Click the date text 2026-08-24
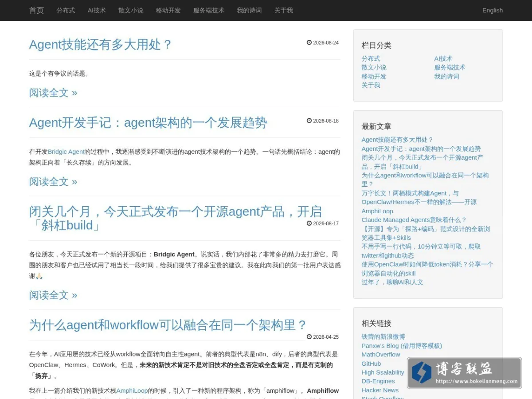Screen dimensions: 532x399 click(x=326, y=43)
